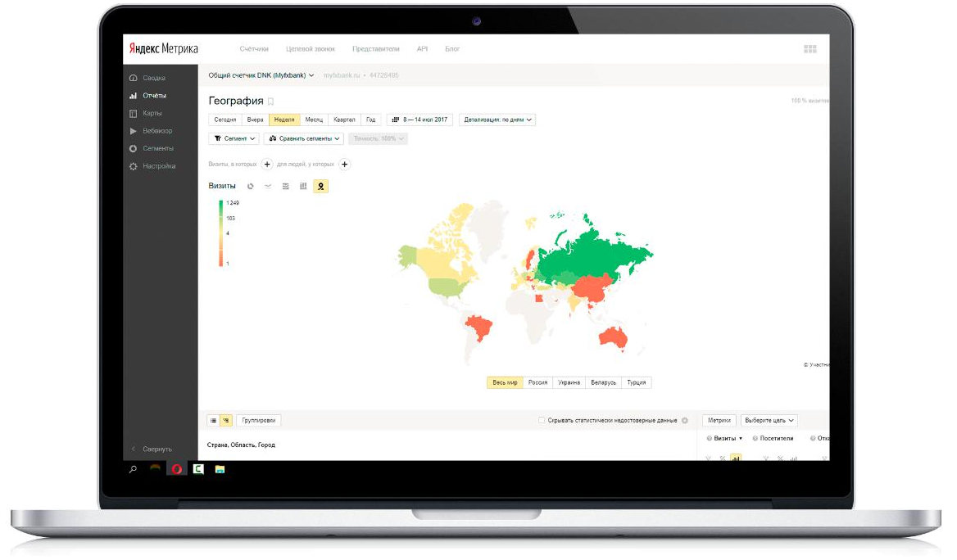Select the map chart view icon
957x560 pixels.
[x=321, y=186]
